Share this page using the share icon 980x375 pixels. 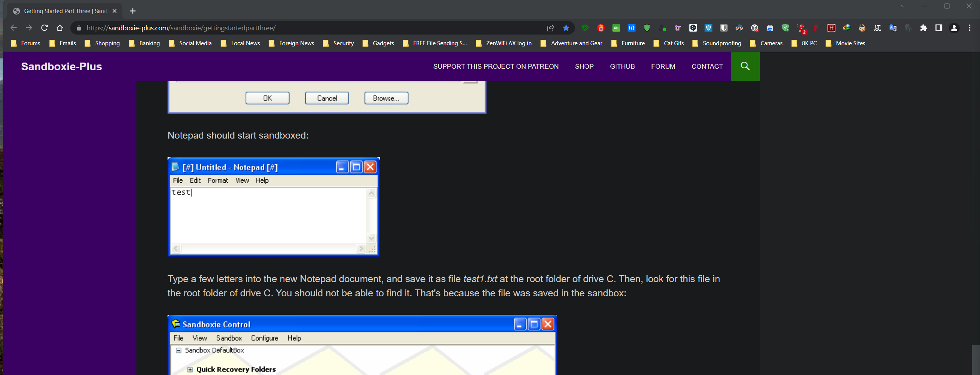(551, 28)
